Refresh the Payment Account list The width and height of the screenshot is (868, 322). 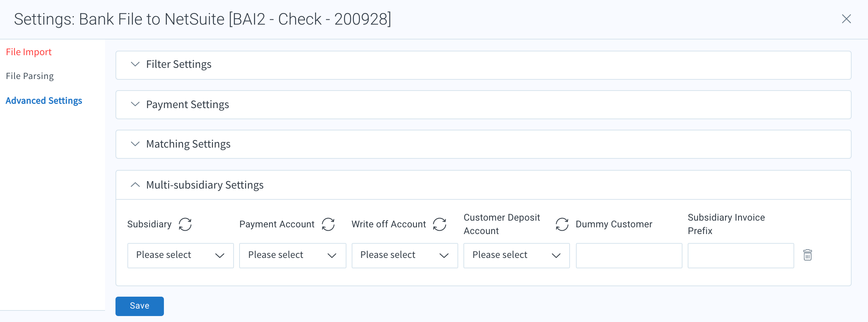328,224
